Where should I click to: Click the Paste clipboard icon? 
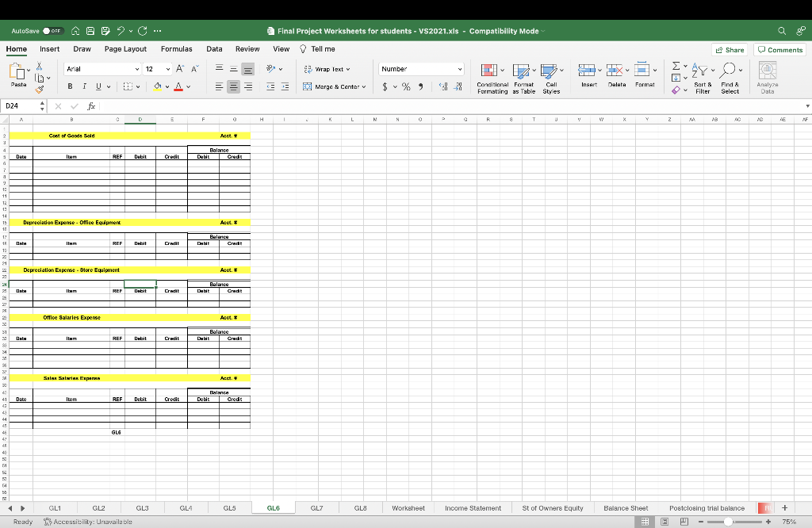(17, 72)
